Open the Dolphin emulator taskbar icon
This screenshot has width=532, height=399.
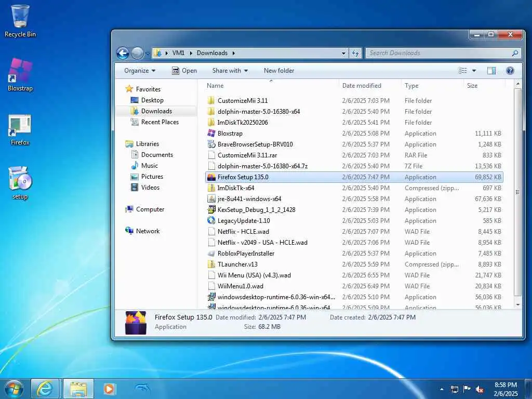click(x=142, y=389)
